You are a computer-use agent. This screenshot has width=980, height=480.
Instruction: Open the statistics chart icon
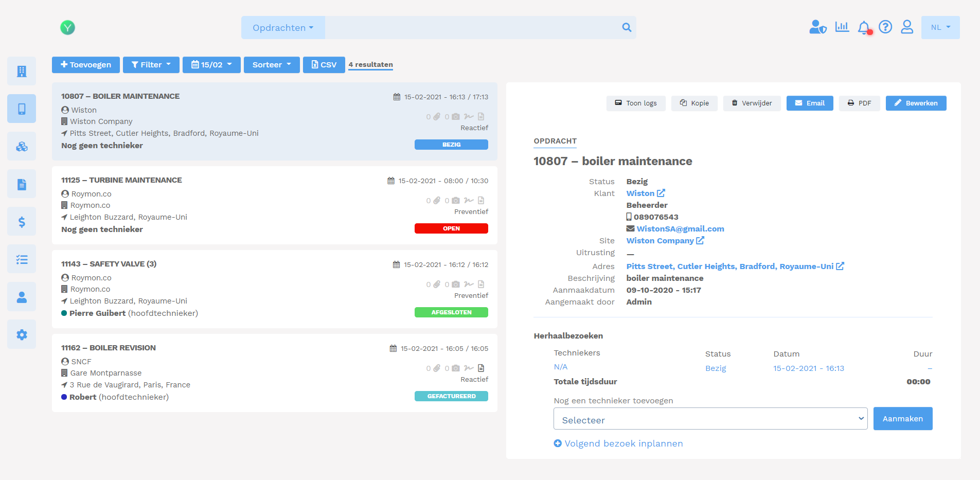tap(842, 26)
